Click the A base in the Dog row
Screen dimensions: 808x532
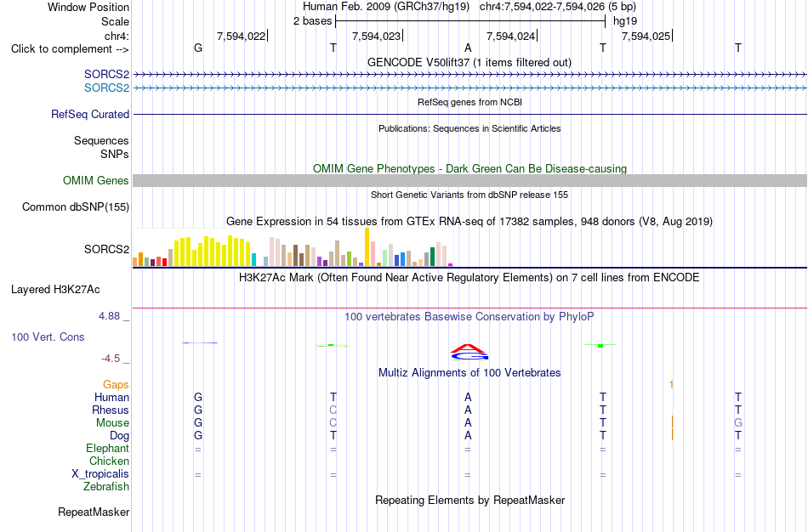coord(468,436)
